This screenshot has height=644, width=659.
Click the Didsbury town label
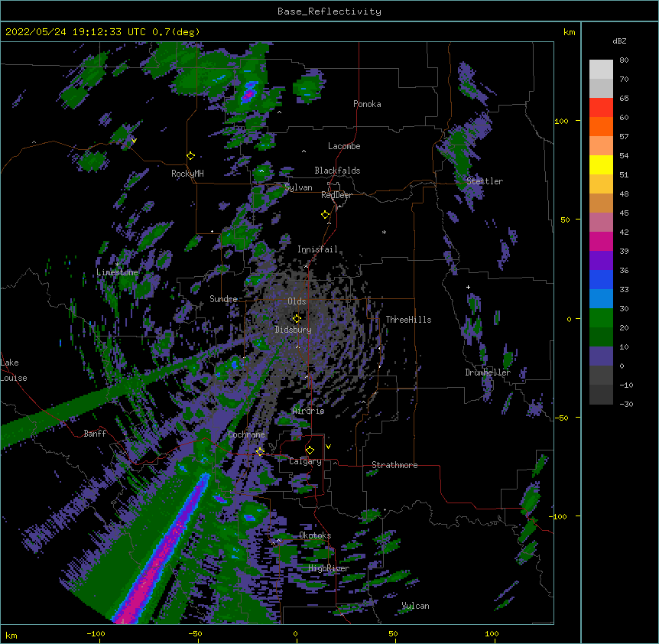(x=294, y=330)
